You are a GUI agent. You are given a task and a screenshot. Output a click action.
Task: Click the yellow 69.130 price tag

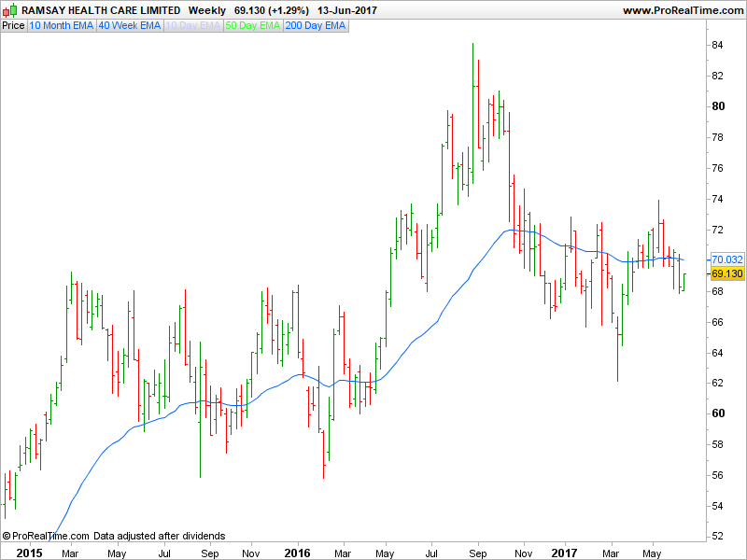click(x=727, y=273)
